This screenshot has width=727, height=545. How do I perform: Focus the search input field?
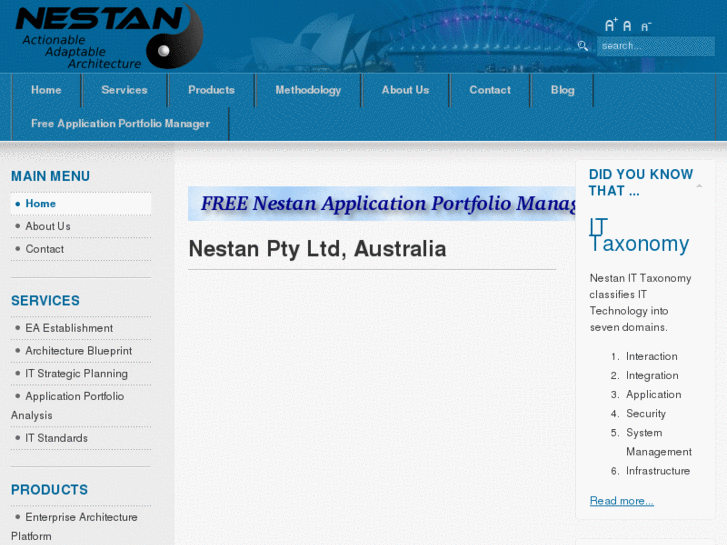(656, 46)
